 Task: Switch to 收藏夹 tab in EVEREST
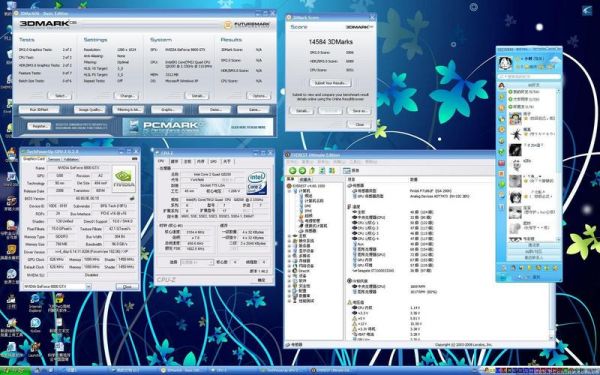tap(305, 179)
